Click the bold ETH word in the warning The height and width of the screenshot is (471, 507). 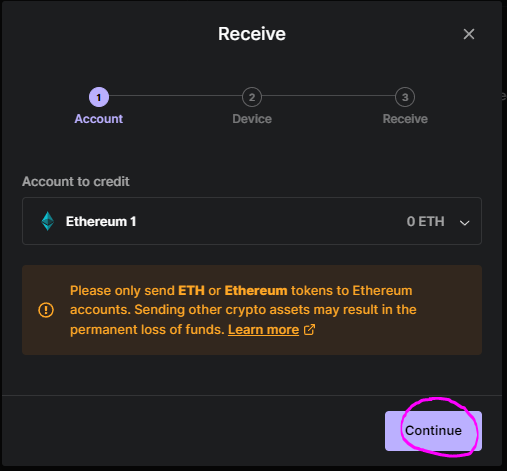coord(191,291)
